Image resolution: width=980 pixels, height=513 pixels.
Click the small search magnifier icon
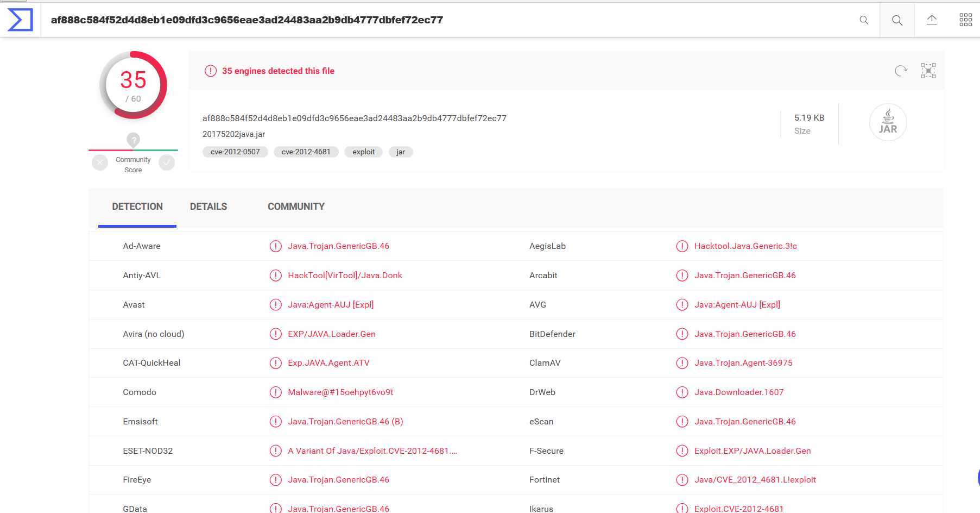864,20
